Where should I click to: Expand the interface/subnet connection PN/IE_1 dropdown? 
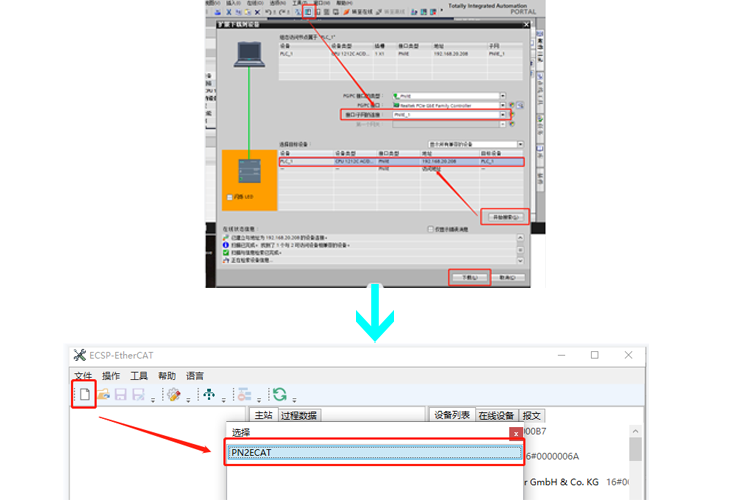(x=503, y=115)
